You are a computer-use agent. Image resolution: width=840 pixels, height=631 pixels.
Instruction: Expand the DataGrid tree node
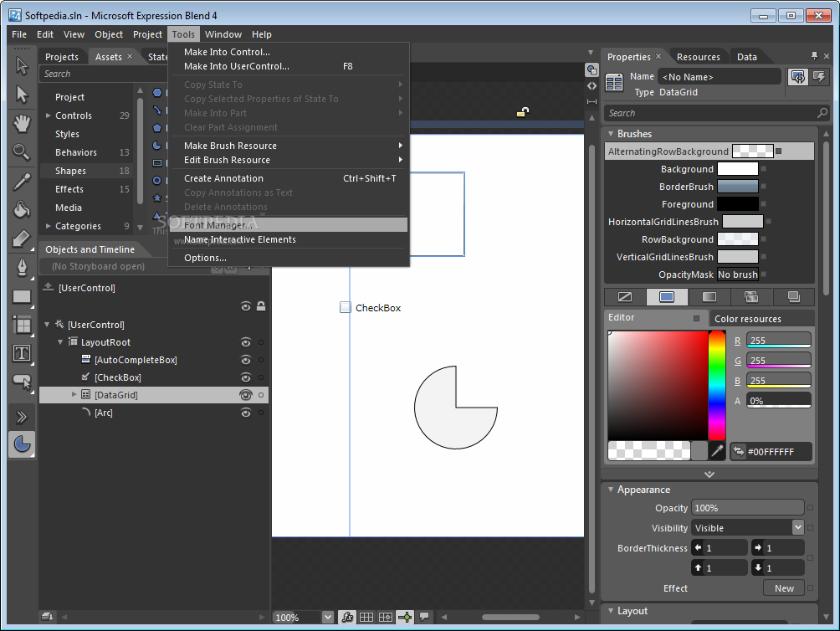(74, 395)
